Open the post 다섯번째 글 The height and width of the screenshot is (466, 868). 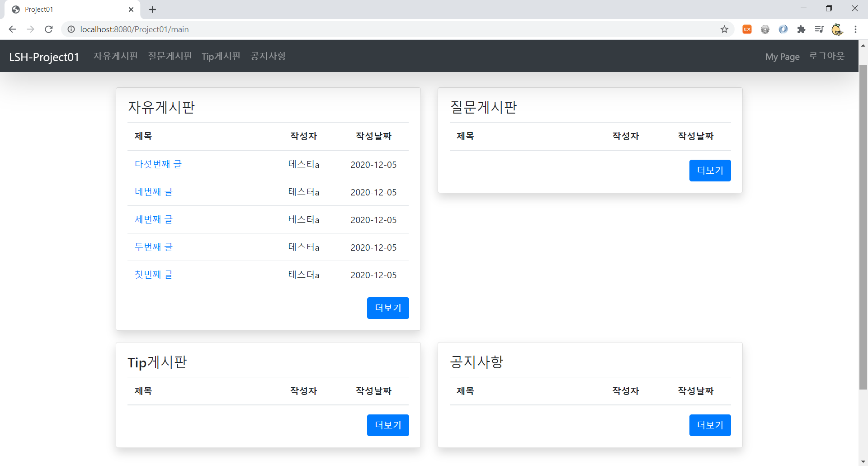158,164
